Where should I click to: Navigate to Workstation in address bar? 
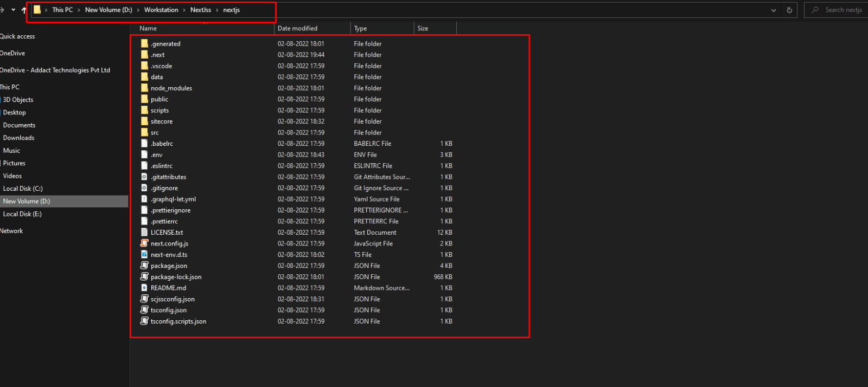point(161,10)
